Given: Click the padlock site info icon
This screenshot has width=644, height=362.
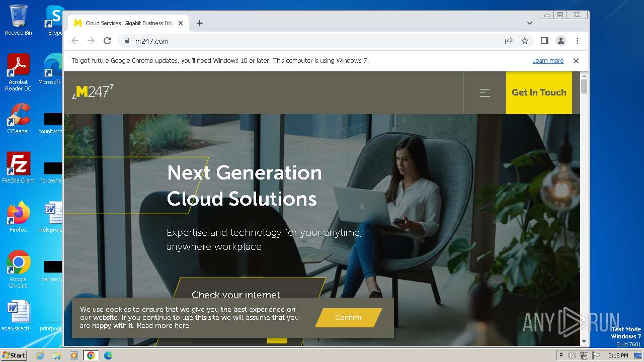Looking at the screenshot, I should 127,41.
